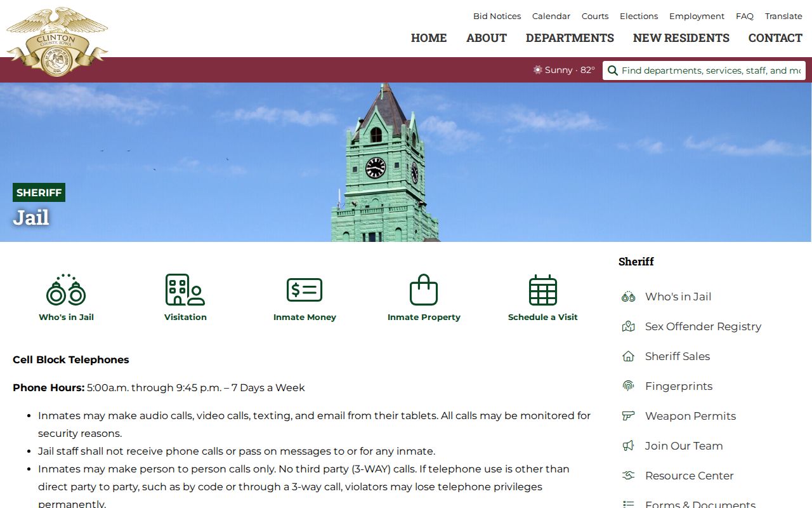The height and width of the screenshot is (508, 812).
Task: Click the bag icon for Inmate Property
Action: [424, 290]
